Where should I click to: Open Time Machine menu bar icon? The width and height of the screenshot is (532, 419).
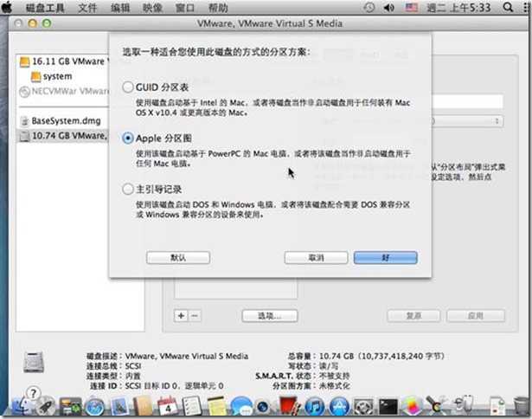click(x=369, y=7)
